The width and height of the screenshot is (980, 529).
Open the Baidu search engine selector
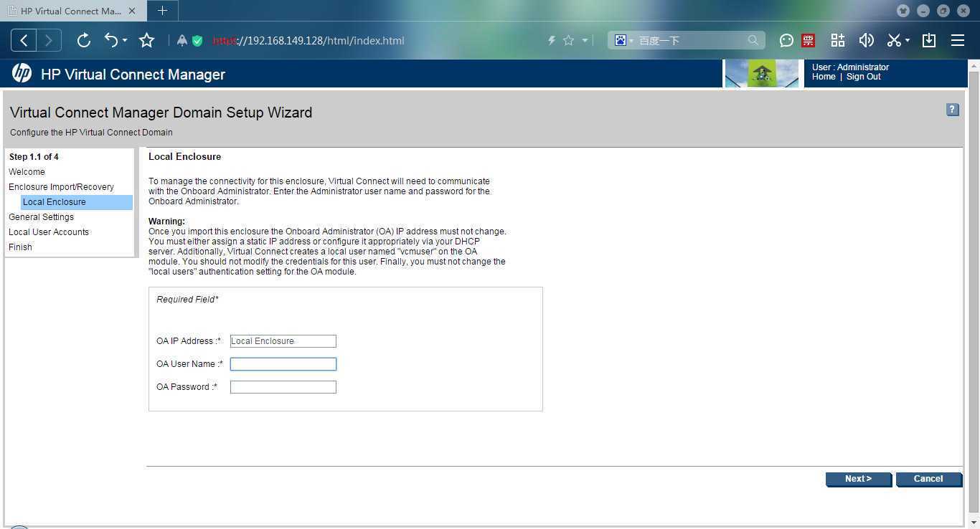[x=623, y=40]
